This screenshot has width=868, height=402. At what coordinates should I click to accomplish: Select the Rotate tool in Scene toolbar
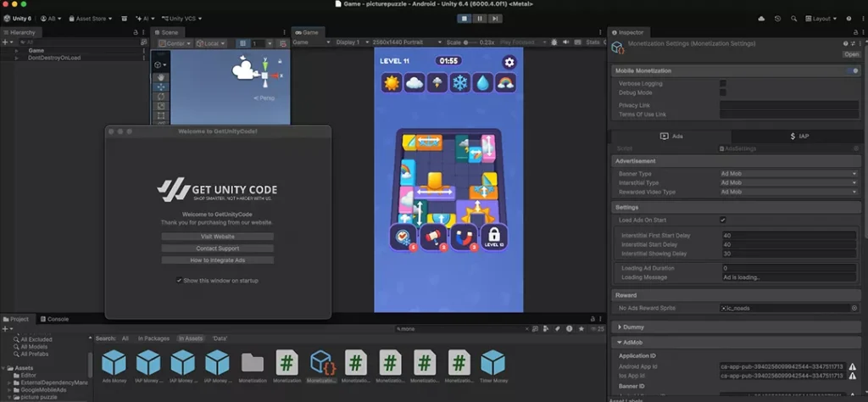coord(160,97)
